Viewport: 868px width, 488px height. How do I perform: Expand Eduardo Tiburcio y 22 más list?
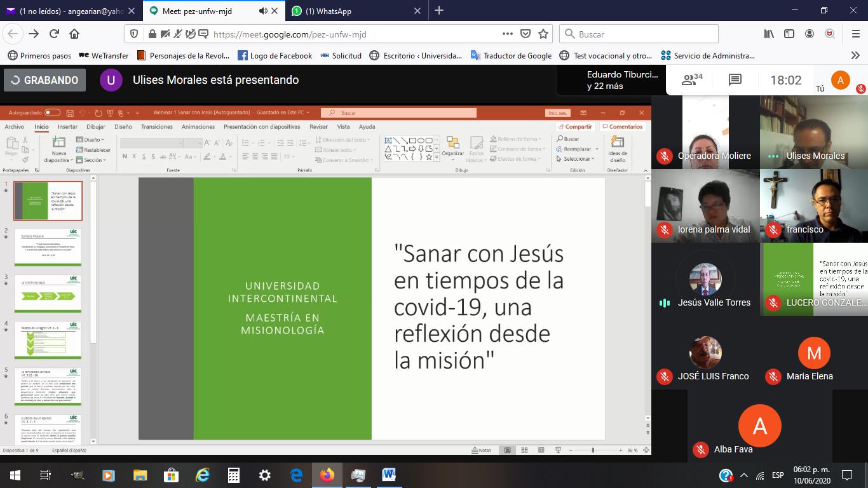coord(613,80)
